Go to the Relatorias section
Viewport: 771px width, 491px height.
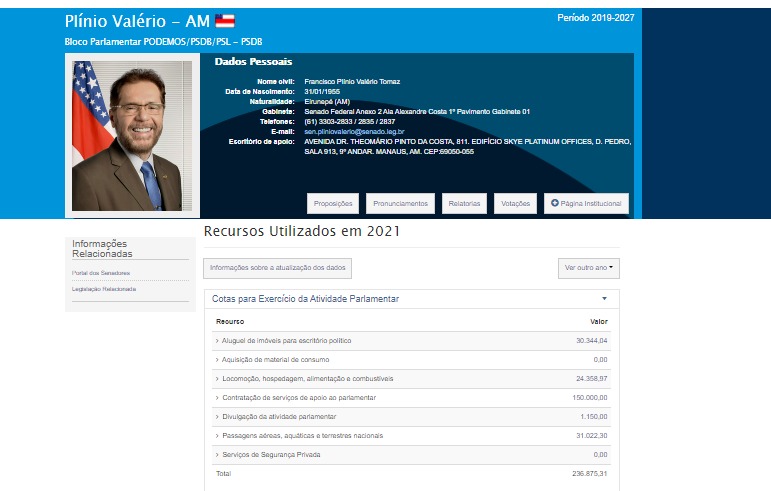point(464,203)
